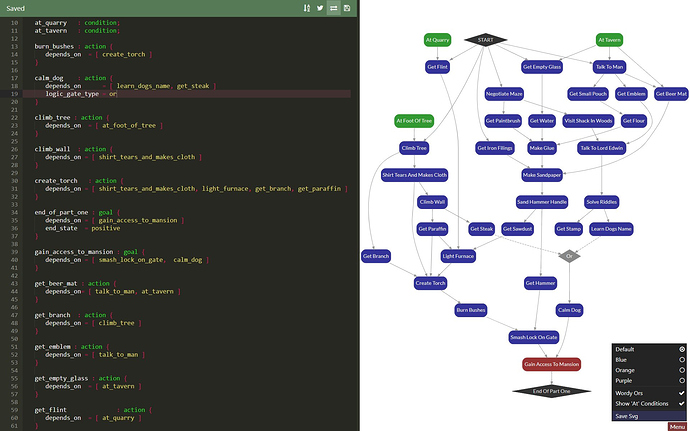Select the Get Empty Glass node

[542, 67]
